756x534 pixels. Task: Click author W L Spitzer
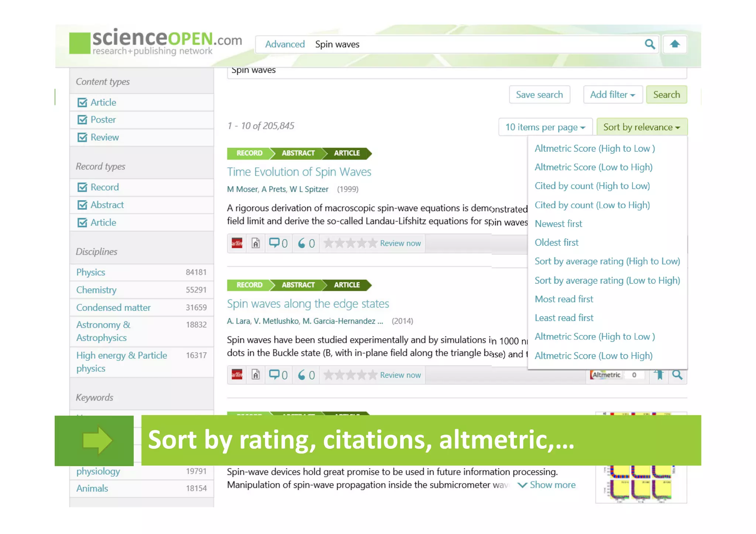tap(309, 189)
